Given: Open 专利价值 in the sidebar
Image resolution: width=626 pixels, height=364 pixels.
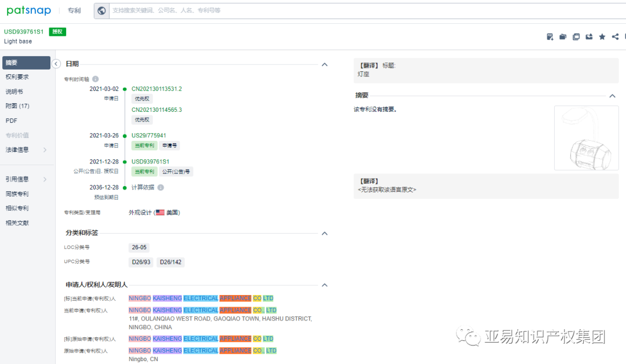Looking at the screenshot, I should 17,135.
